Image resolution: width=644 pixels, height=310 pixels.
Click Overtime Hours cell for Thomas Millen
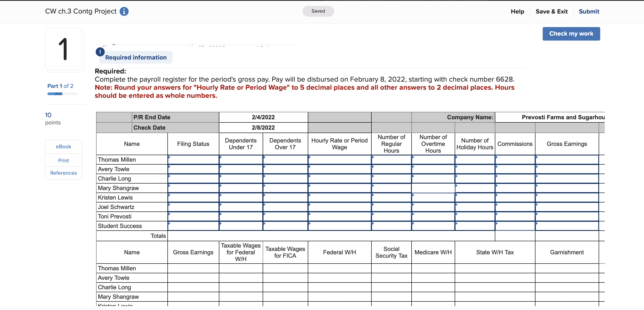(433, 160)
